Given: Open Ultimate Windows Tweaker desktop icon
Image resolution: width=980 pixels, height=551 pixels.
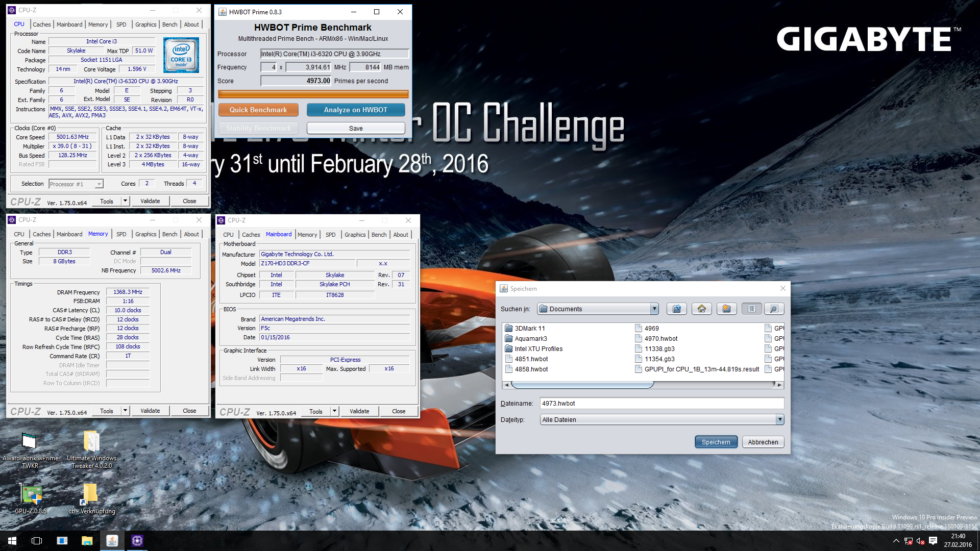Looking at the screenshot, I should click(91, 450).
